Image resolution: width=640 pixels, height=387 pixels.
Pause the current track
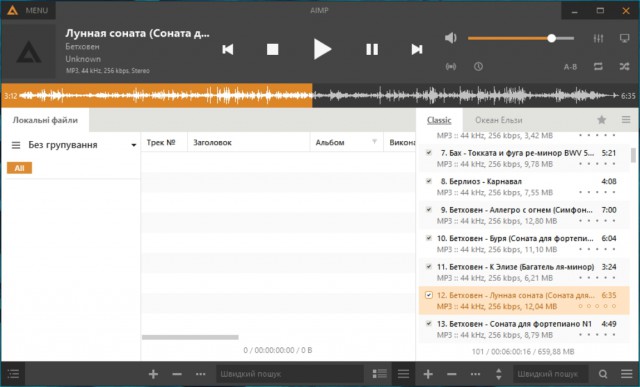372,49
